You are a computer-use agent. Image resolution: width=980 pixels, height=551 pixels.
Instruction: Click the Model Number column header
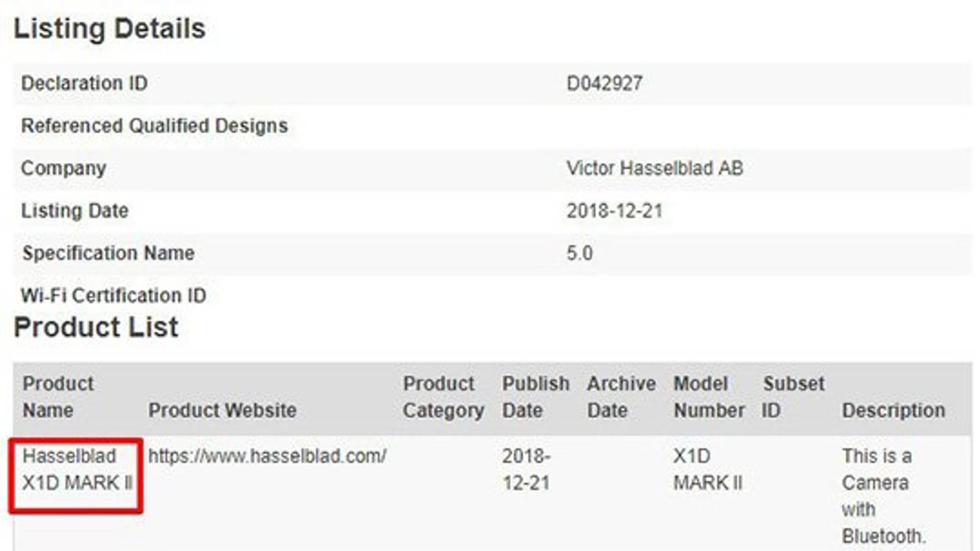(709, 397)
